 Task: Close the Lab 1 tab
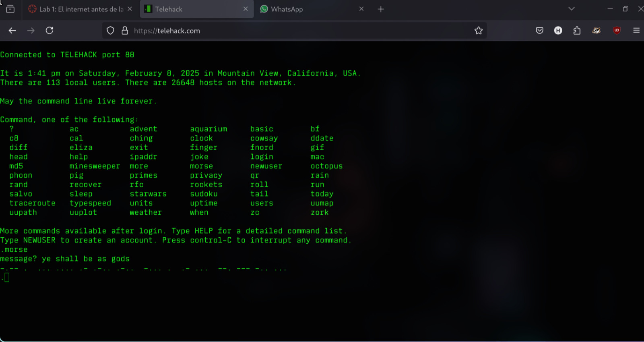pyautogui.click(x=130, y=9)
